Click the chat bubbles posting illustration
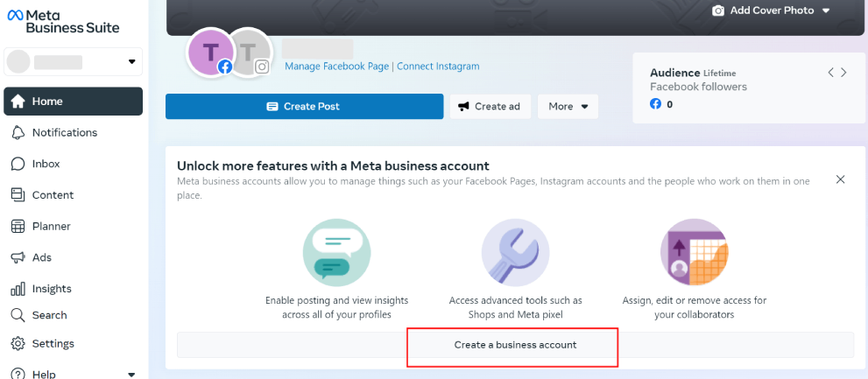The image size is (868, 379). (x=336, y=252)
